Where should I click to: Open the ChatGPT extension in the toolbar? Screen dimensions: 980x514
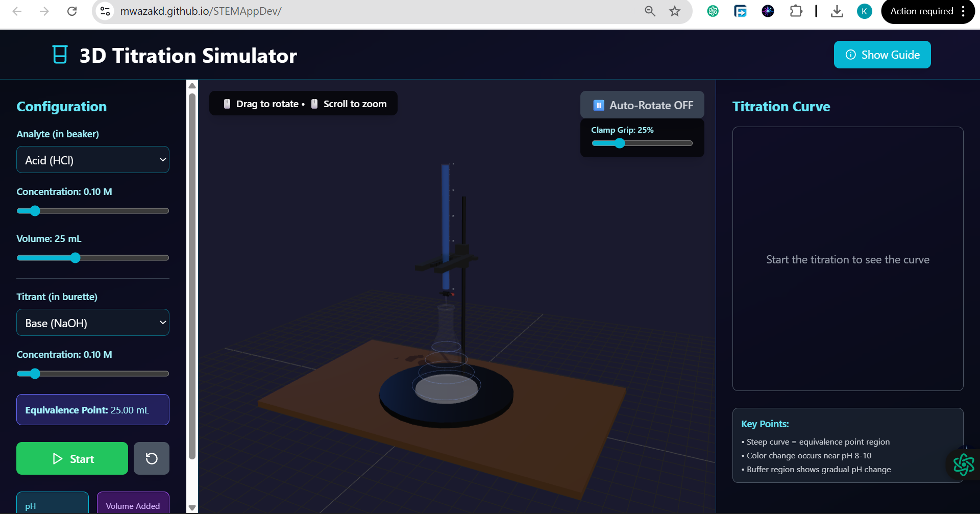point(713,11)
